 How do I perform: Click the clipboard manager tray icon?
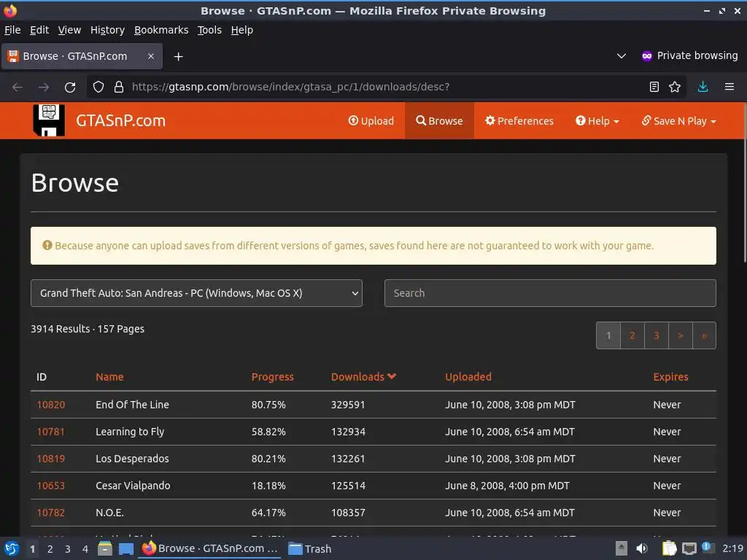coord(669,548)
